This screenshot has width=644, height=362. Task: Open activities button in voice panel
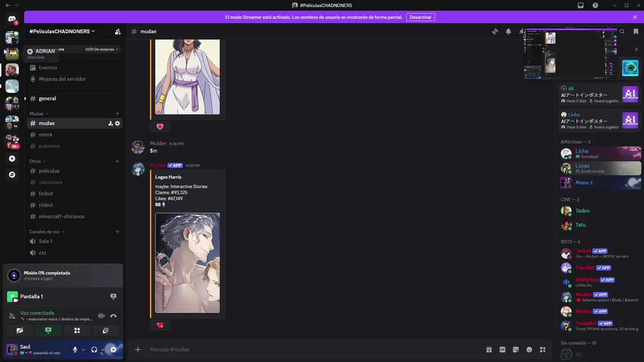point(77,330)
